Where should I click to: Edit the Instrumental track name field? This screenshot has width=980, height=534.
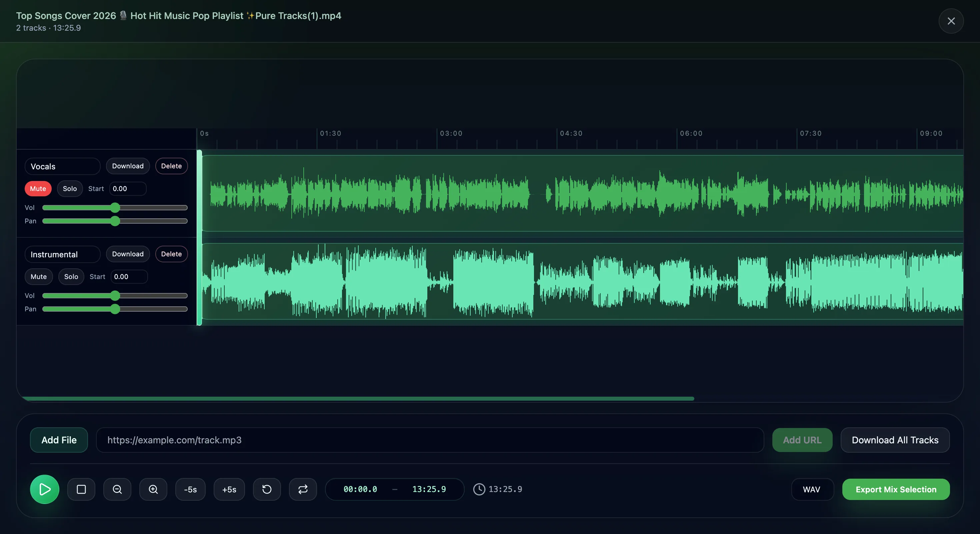(x=62, y=254)
